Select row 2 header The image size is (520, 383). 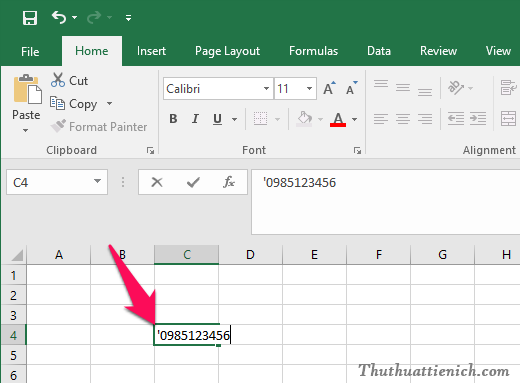[13, 295]
